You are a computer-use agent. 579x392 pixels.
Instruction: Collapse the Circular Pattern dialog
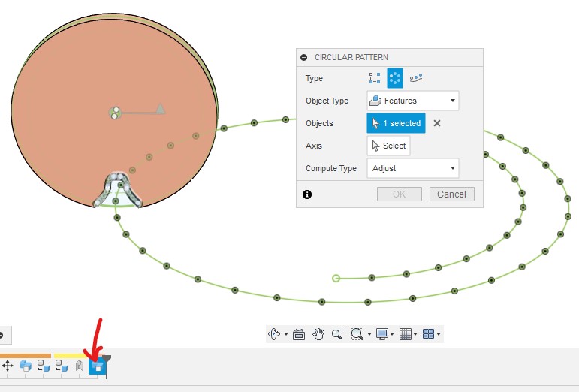coord(304,57)
